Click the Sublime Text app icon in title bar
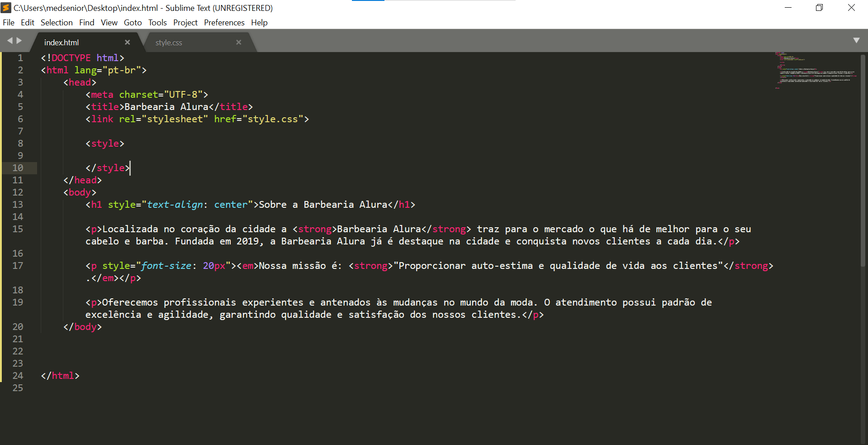868x445 pixels. click(x=6, y=8)
